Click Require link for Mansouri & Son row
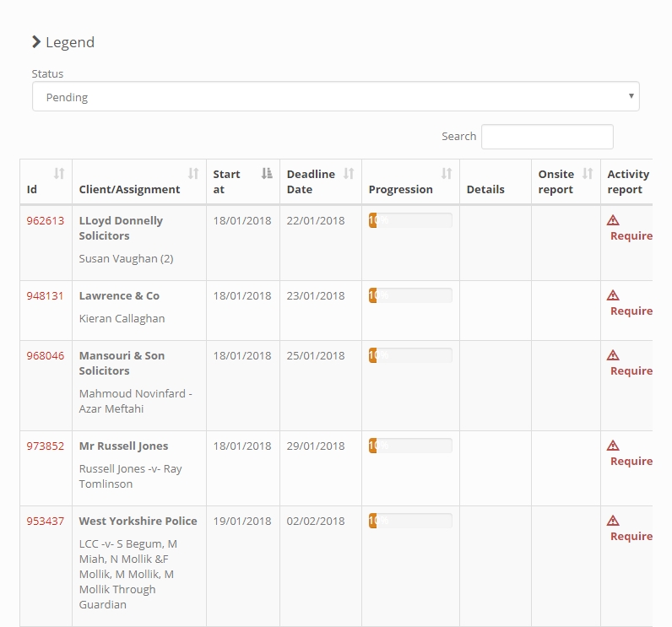 click(x=631, y=371)
